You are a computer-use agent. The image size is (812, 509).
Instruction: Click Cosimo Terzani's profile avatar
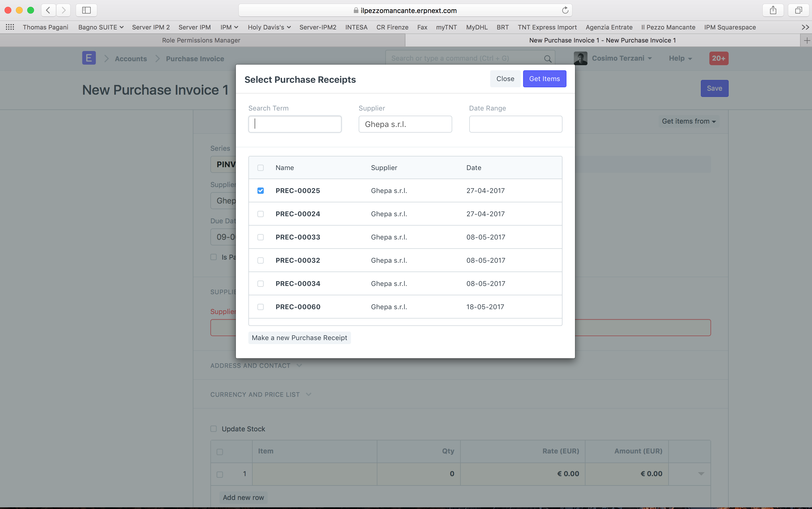point(580,58)
